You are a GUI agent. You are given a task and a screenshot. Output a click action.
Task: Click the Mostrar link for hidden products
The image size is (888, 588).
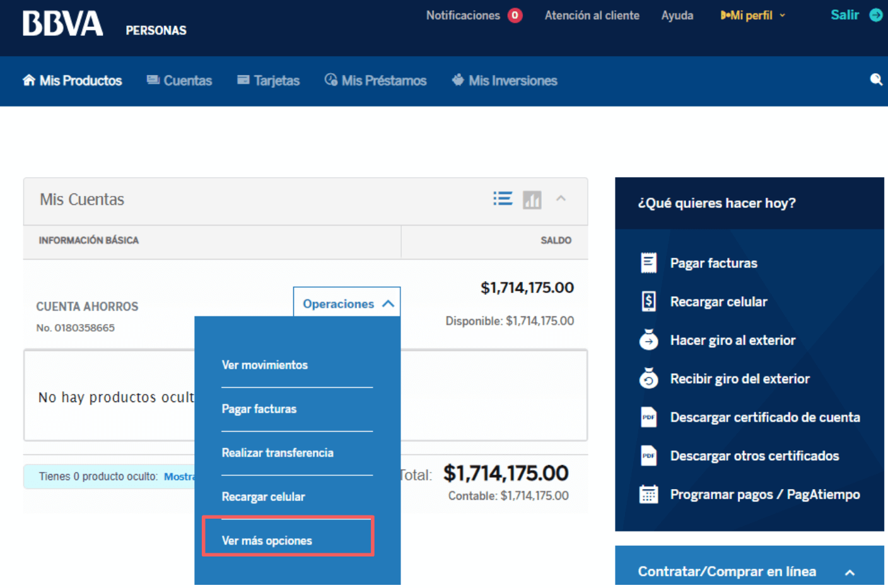(x=179, y=476)
